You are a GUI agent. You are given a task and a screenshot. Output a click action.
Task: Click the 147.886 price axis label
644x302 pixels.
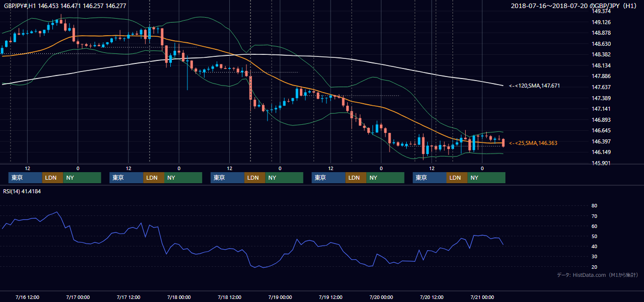(602, 76)
